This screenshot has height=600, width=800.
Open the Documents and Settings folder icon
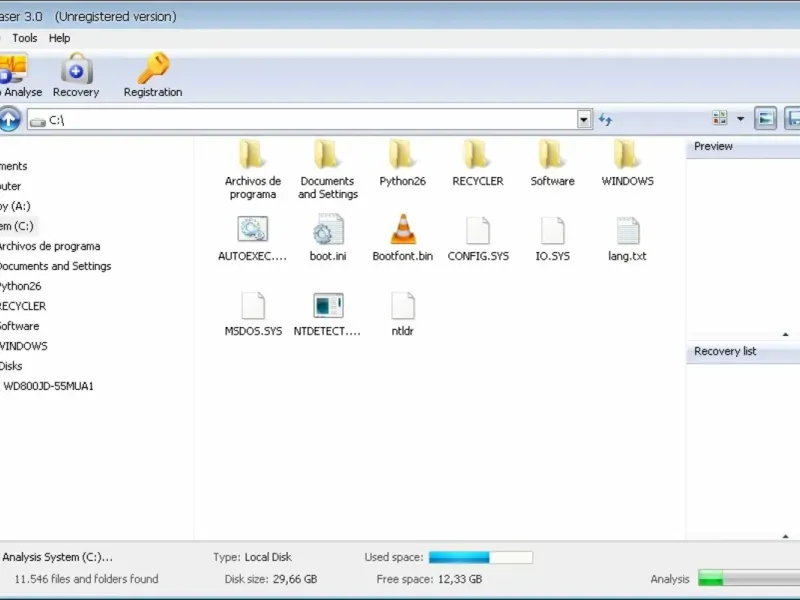pyautogui.click(x=327, y=154)
